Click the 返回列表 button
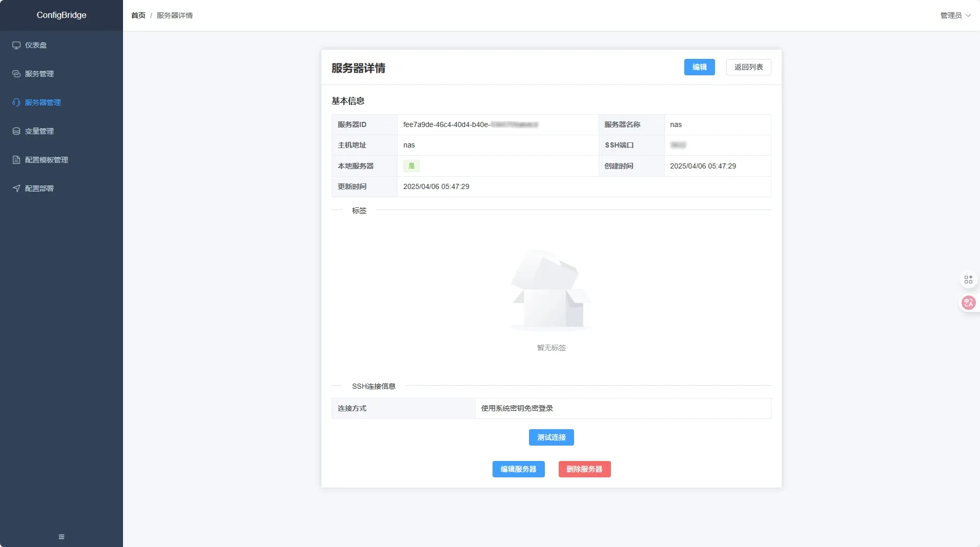 point(748,67)
